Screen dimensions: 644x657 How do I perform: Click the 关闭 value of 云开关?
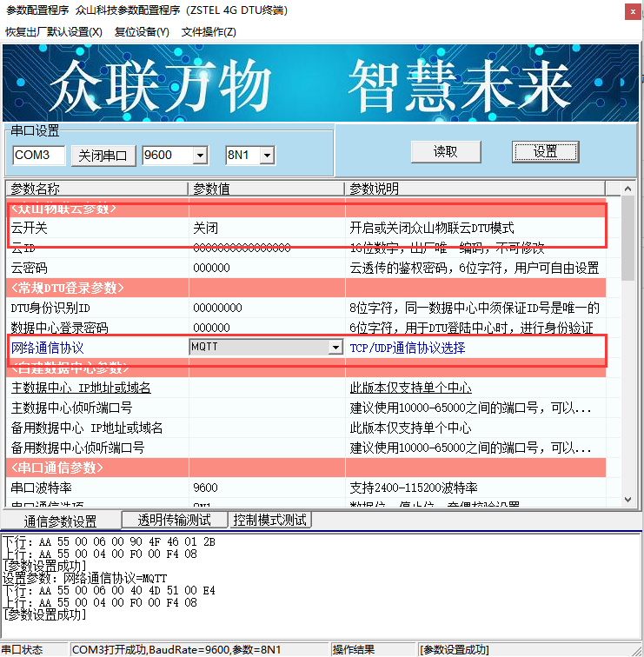click(x=206, y=228)
